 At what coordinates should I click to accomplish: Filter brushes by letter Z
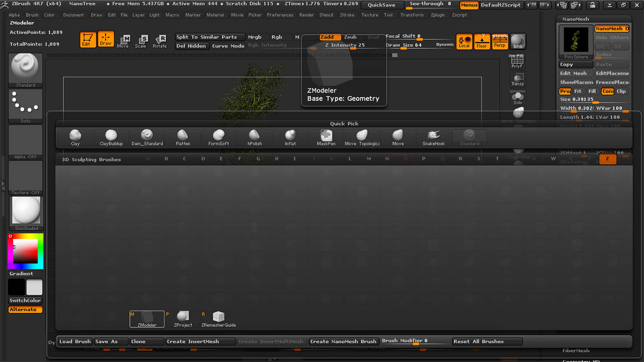tap(608, 159)
